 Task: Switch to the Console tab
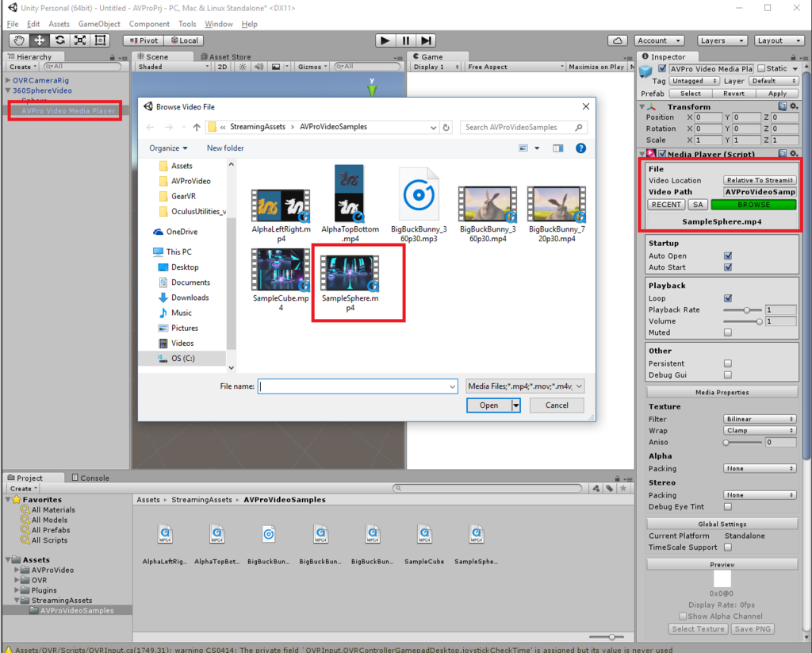click(x=90, y=478)
